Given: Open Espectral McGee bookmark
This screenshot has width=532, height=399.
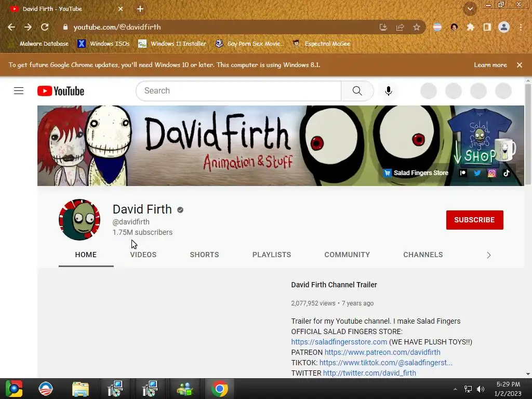Looking at the screenshot, I should click(x=321, y=44).
